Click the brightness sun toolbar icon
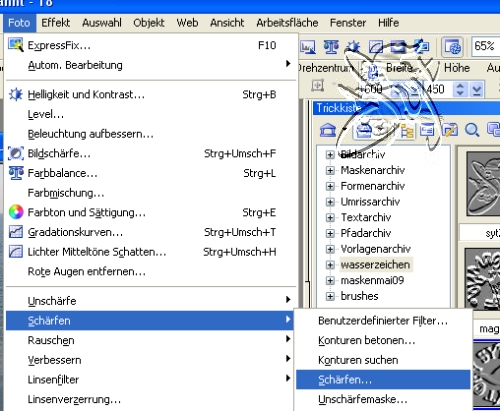 click(x=353, y=47)
